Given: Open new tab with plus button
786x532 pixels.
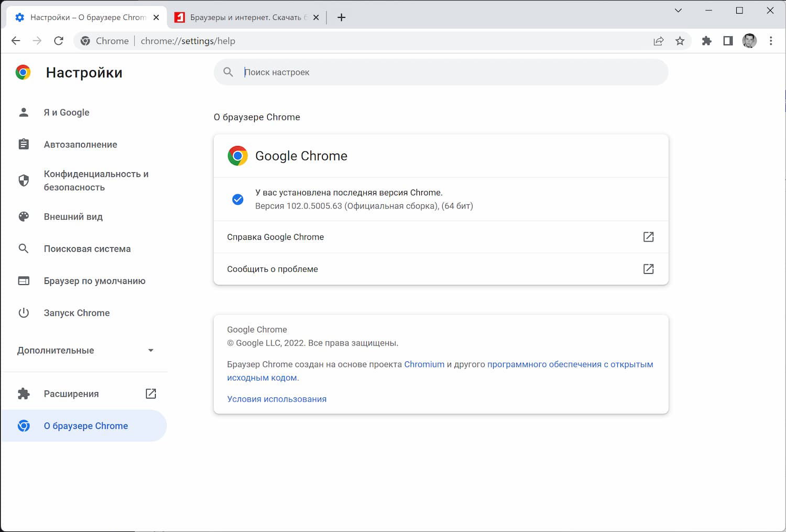Looking at the screenshot, I should pos(341,17).
